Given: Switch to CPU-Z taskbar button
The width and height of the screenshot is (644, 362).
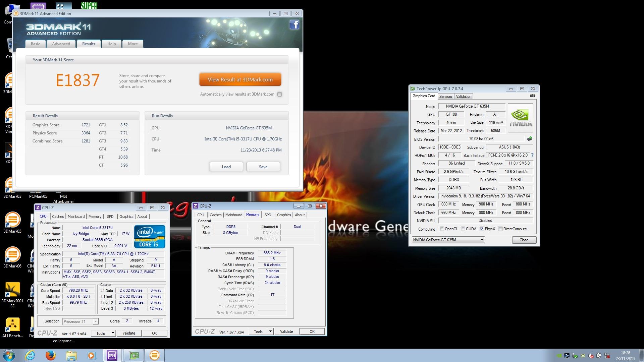Looking at the screenshot, I should [x=112, y=355].
